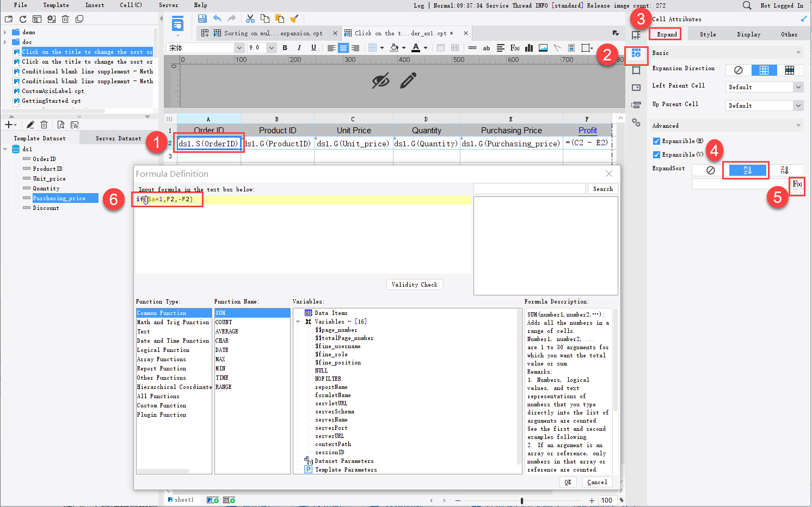Uncheck the Expansible (H) checkbox
The image size is (812, 507).
coord(656,141)
